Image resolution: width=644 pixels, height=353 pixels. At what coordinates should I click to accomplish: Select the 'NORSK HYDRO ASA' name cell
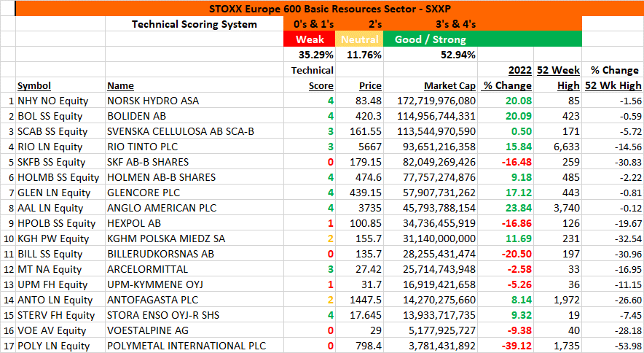(x=195, y=101)
